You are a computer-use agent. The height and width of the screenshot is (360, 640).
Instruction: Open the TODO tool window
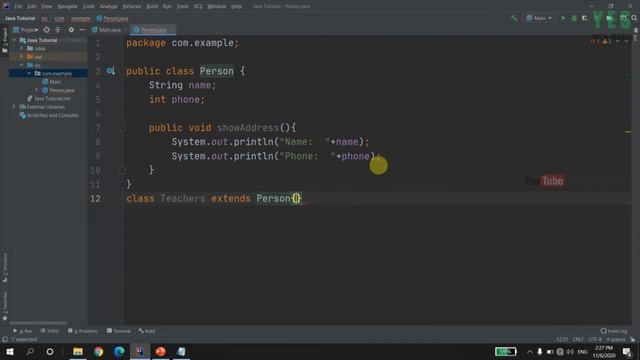coord(50,331)
